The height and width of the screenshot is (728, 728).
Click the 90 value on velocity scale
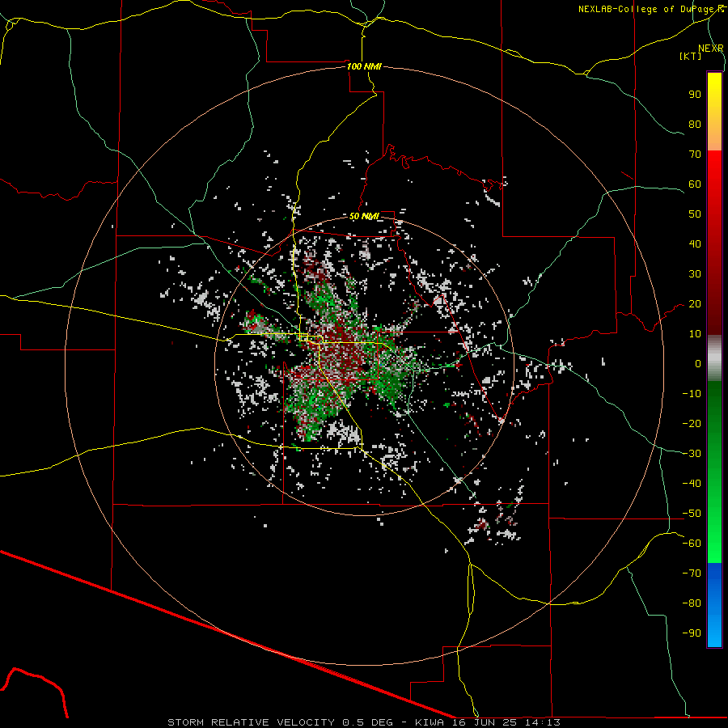coord(695,95)
